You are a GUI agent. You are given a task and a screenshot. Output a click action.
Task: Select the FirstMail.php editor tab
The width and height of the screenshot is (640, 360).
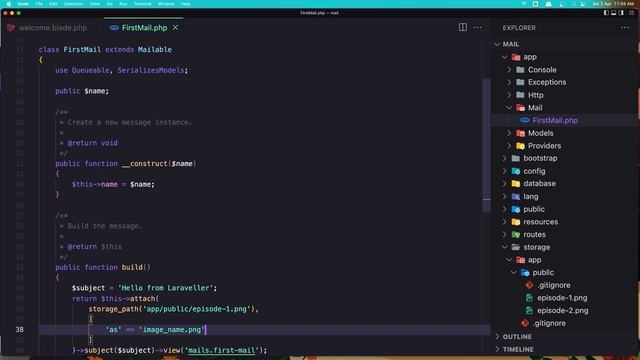(144, 28)
